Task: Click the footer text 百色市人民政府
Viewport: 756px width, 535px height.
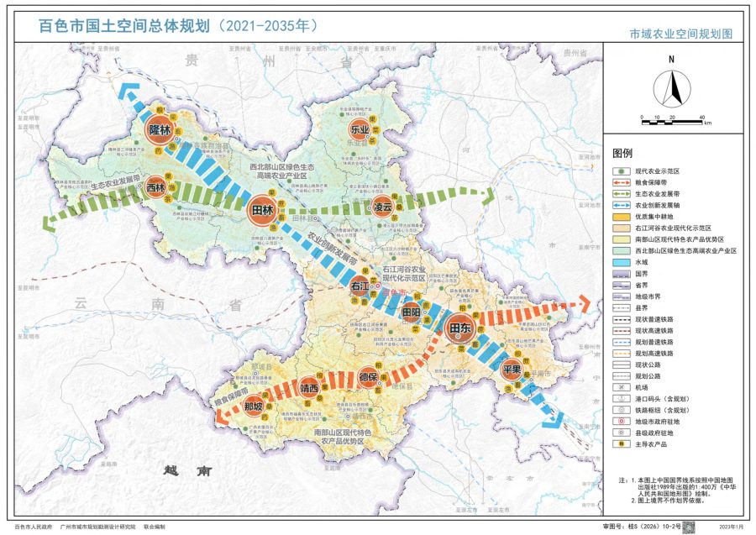Action: [34, 527]
